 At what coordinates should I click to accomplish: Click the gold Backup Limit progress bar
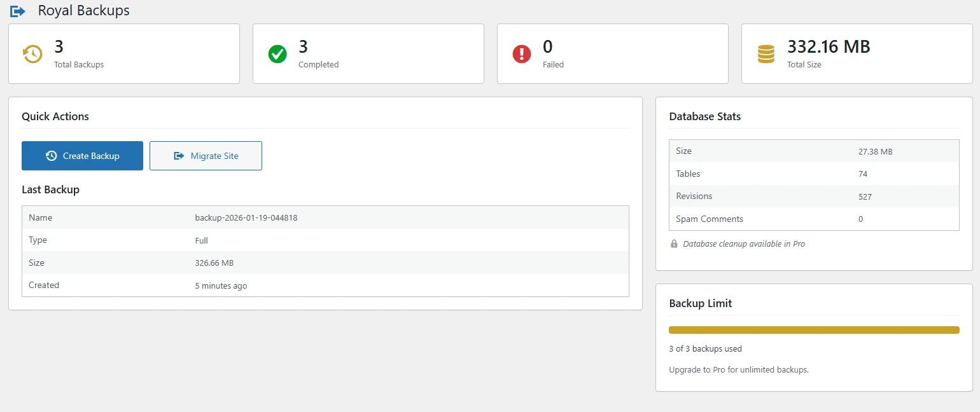pos(813,329)
